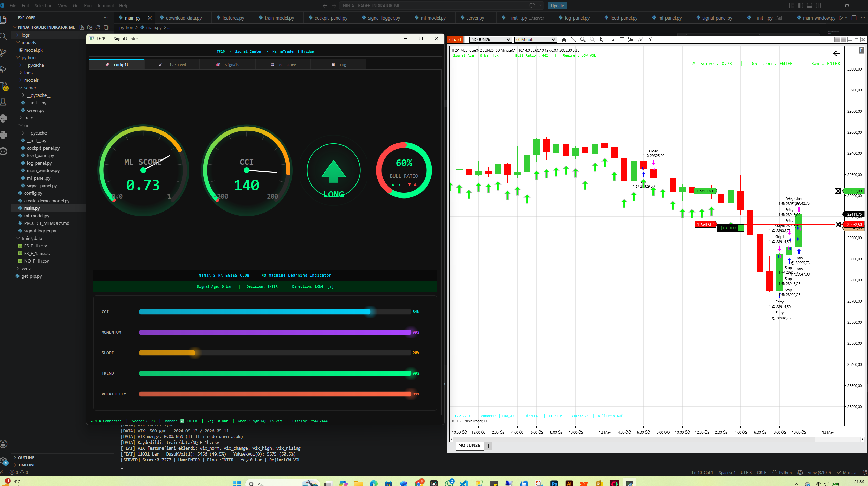Switch to the features.py editor tab
The height and width of the screenshot is (486, 868).
point(233,18)
